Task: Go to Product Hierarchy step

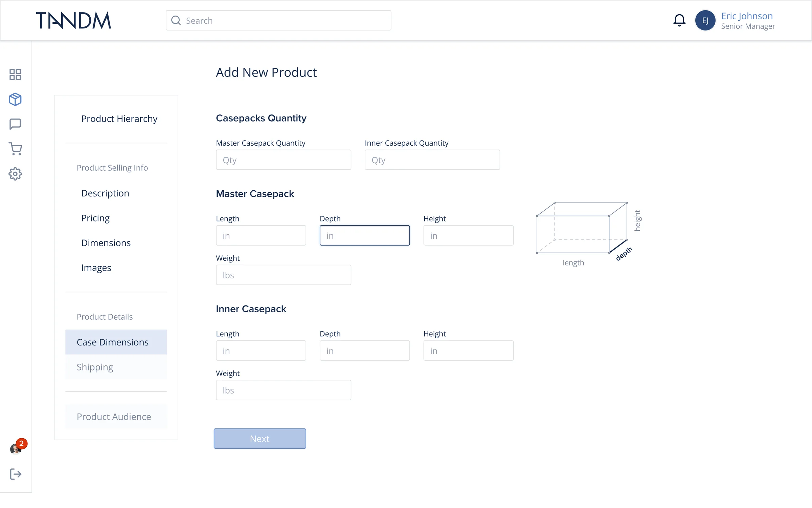Action: [x=119, y=119]
